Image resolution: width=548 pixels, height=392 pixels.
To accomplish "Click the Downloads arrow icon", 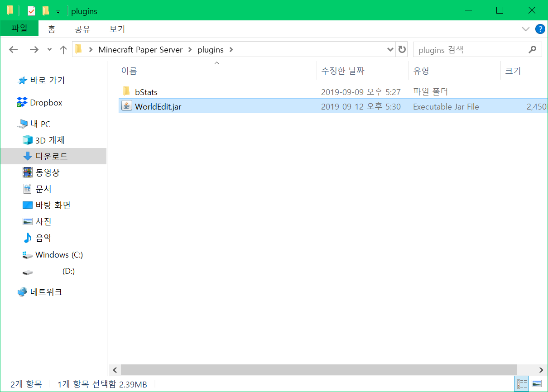I will pos(28,156).
